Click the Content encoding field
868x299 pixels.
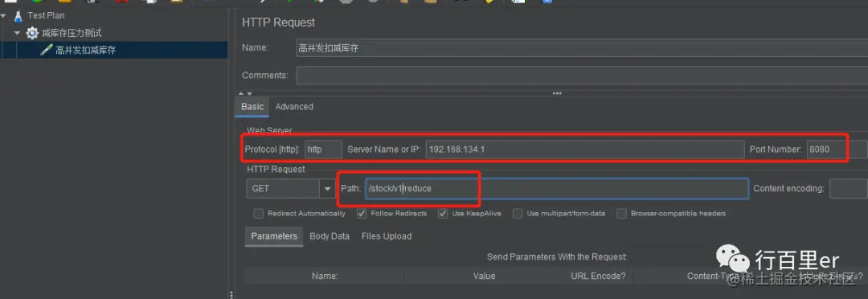click(848, 188)
